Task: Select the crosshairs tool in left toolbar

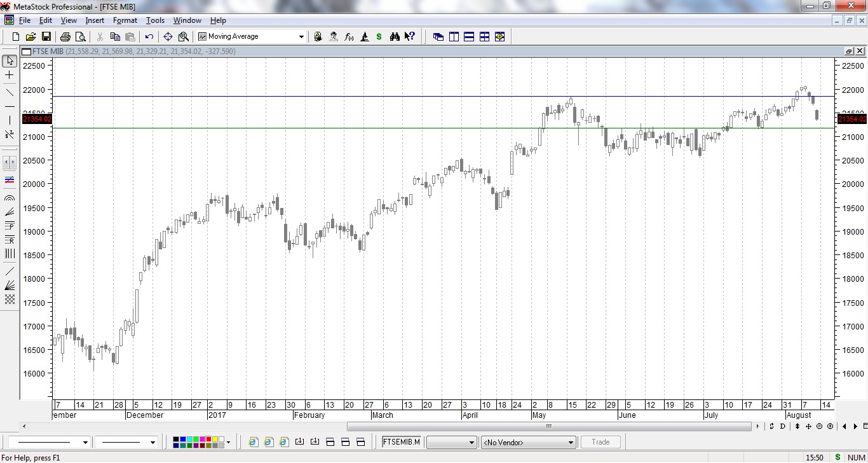Action: (10, 75)
